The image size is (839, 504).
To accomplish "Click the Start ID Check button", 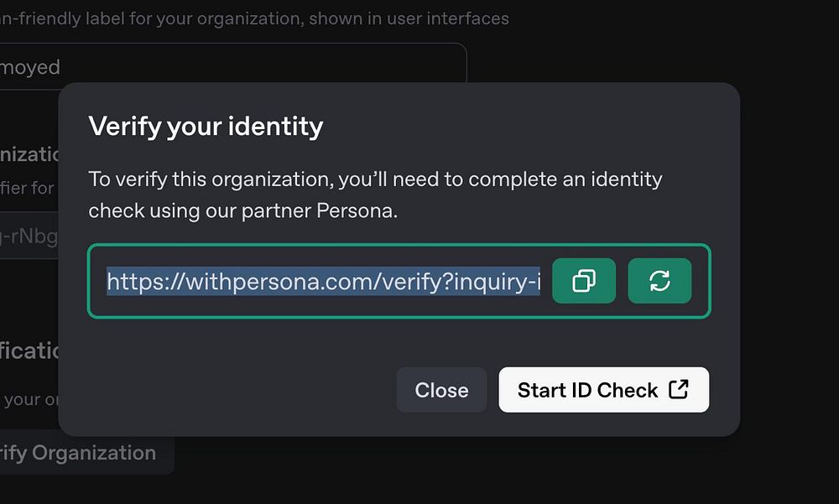I will (603, 389).
